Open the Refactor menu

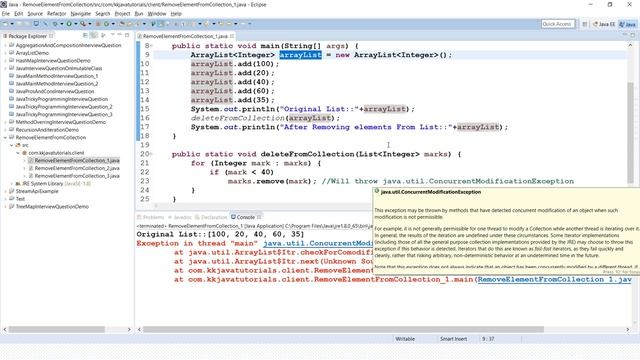click(56, 13)
